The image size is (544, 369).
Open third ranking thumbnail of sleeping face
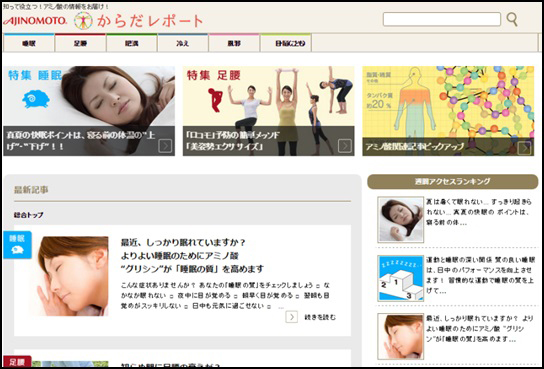(401, 337)
